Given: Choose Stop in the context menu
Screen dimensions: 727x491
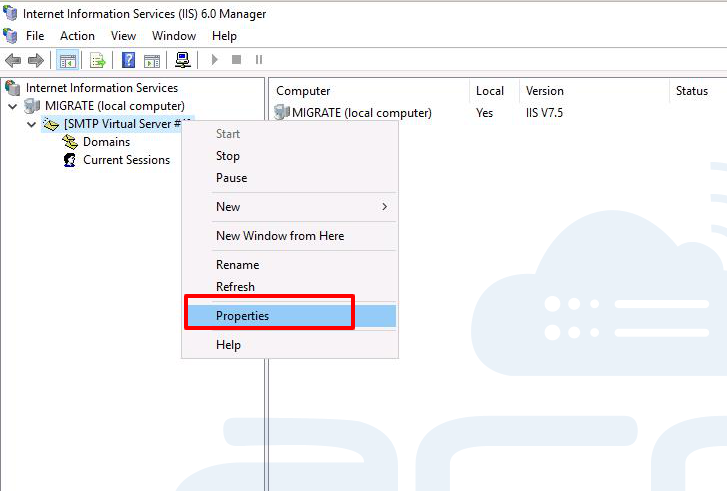Looking at the screenshot, I should [x=290, y=156].
